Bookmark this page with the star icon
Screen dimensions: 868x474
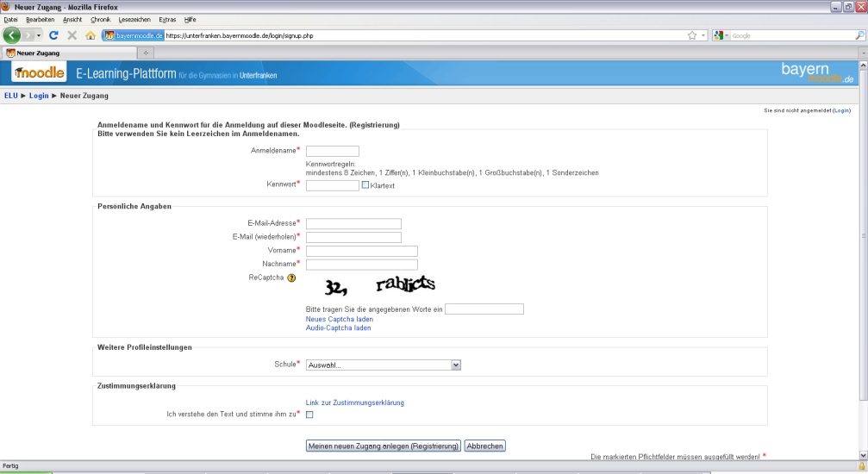(692, 35)
